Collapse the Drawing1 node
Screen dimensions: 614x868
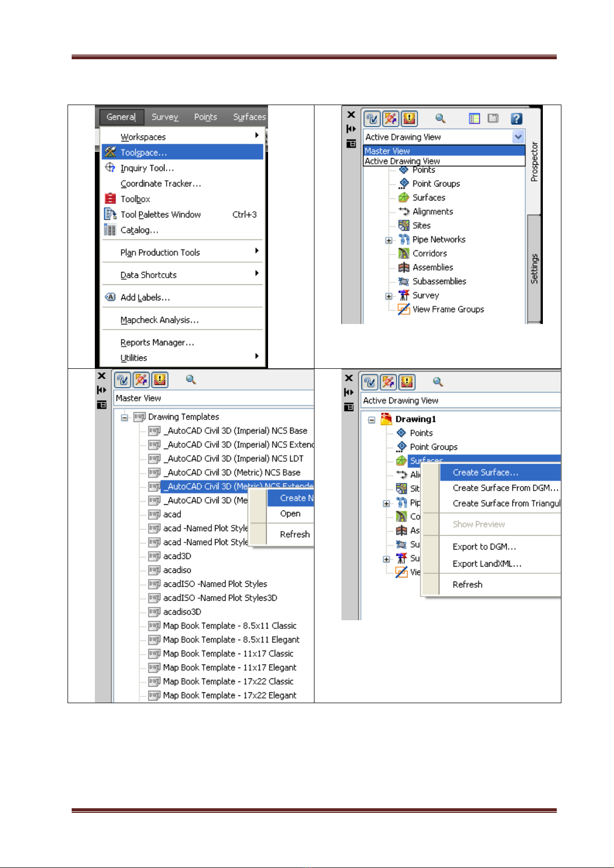[x=371, y=420]
